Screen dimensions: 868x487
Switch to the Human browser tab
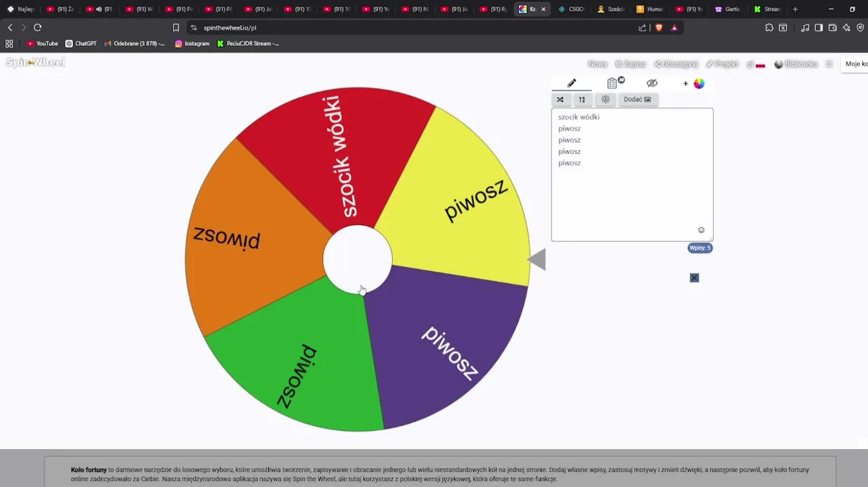point(650,9)
